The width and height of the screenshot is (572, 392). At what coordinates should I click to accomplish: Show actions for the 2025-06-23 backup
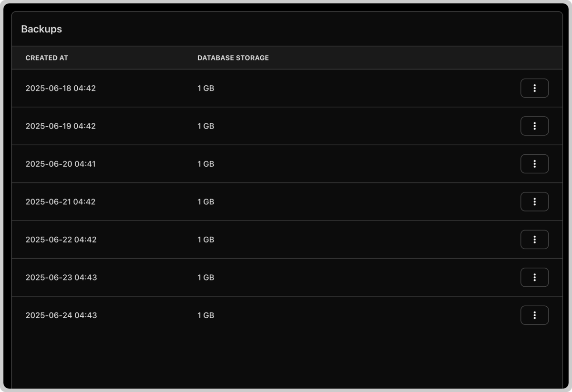pyautogui.click(x=534, y=277)
